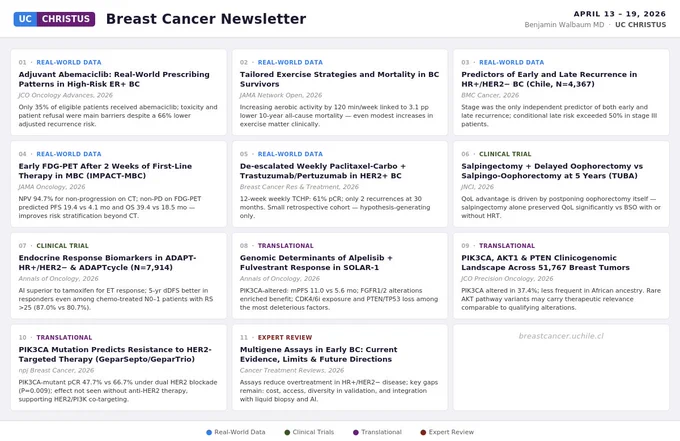Click Translational tag on card 08
The height and width of the screenshot is (441, 680).
(285, 245)
